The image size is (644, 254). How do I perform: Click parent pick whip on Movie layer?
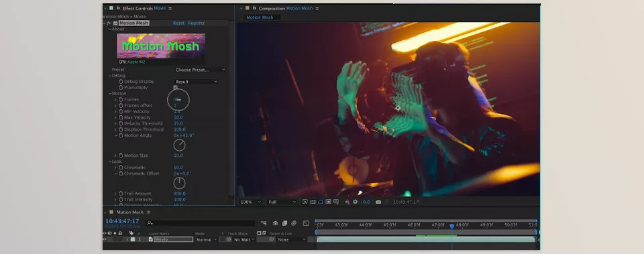[271, 239]
